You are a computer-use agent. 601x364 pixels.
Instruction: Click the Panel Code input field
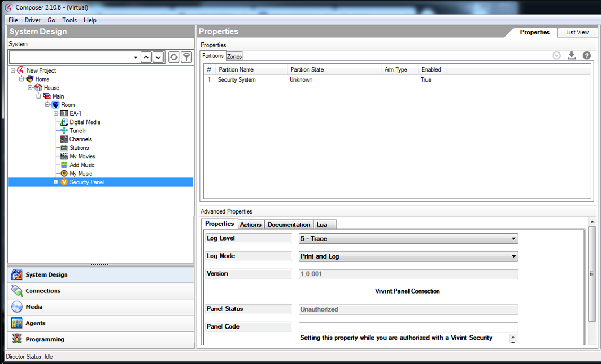(x=408, y=327)
